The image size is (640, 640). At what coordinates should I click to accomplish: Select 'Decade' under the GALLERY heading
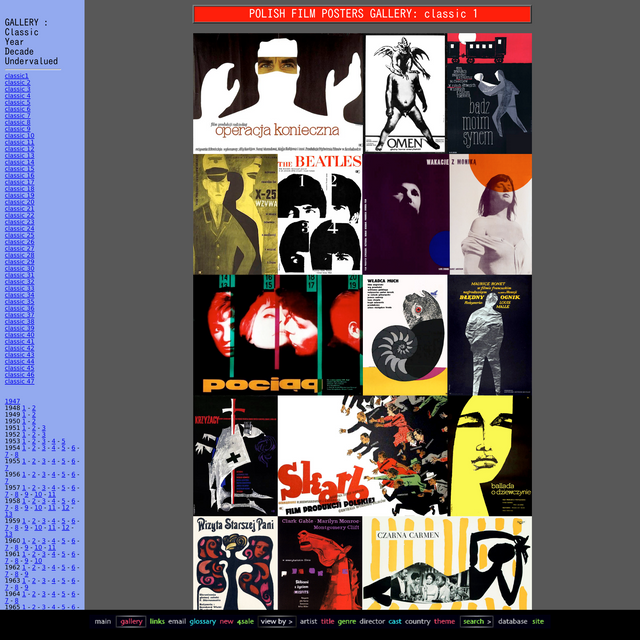point(19,52)
